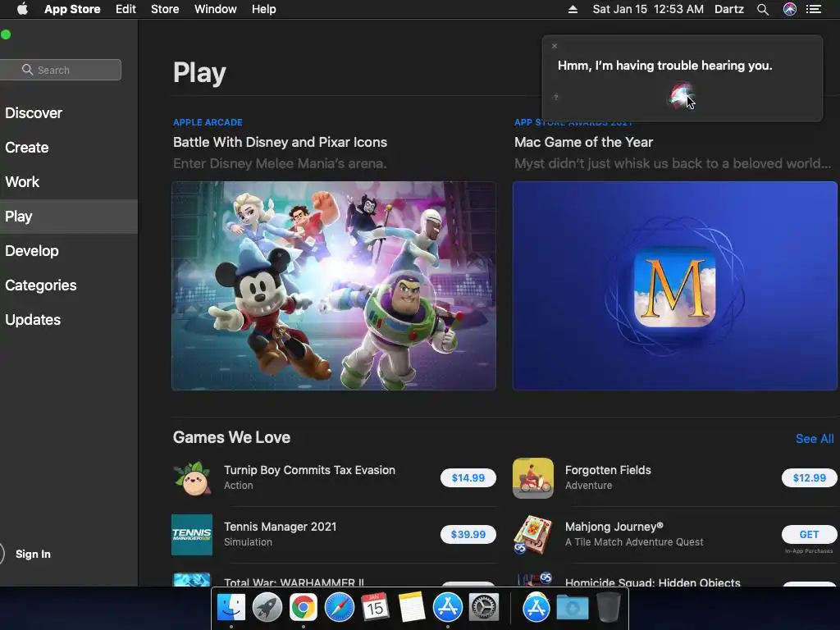Close the Siri response panel
Image resolution: width=840 pixels, height=630 pixels.
point(555,46)
